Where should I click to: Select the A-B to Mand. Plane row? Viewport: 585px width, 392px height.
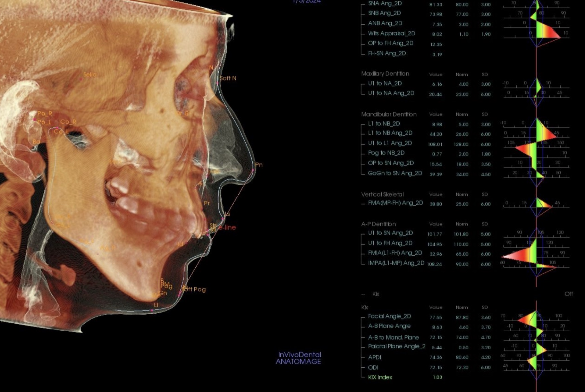(430, 337)
